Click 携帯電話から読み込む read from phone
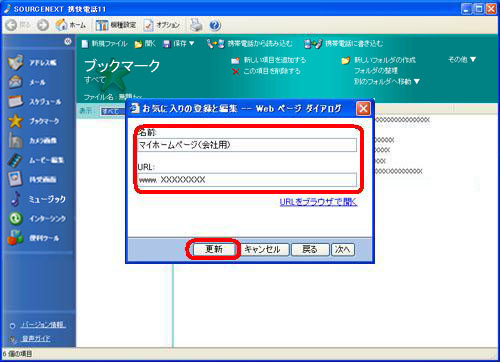The height and width of the screenshot is (362, 500). click(x=249, y=44)
